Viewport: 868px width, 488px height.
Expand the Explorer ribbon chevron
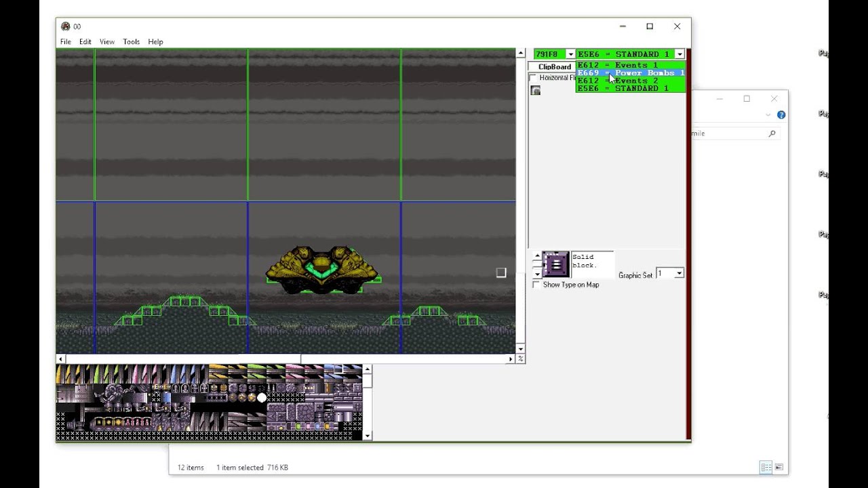(x=768, y=115)
